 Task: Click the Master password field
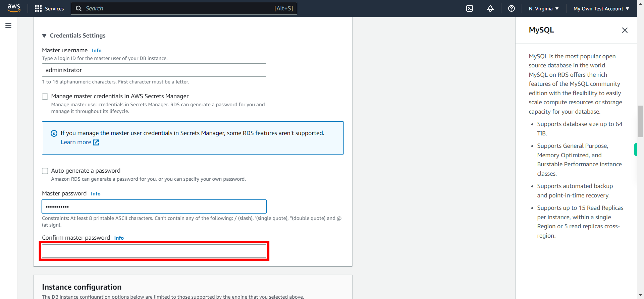click(x=154, y=206)
